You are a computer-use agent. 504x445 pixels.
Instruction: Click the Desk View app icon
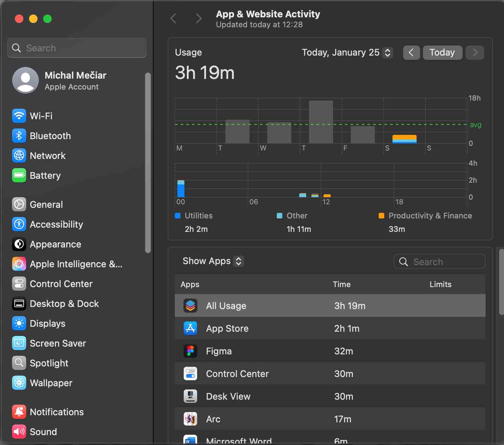click(x=190, y=396)
